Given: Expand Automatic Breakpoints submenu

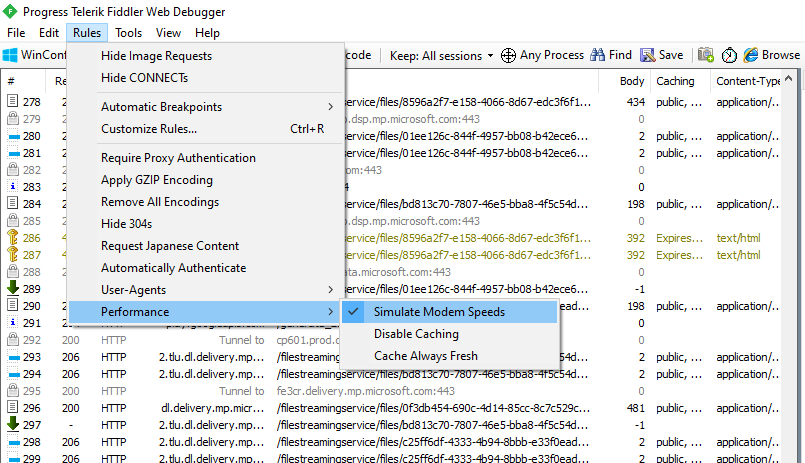Looking at the screenshot, I should coord(205,107).
